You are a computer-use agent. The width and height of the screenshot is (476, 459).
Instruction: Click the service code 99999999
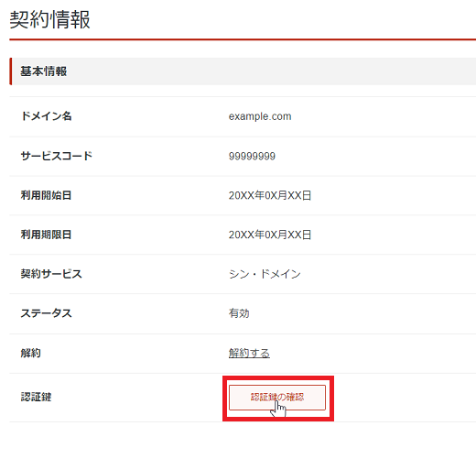[252, 156]
